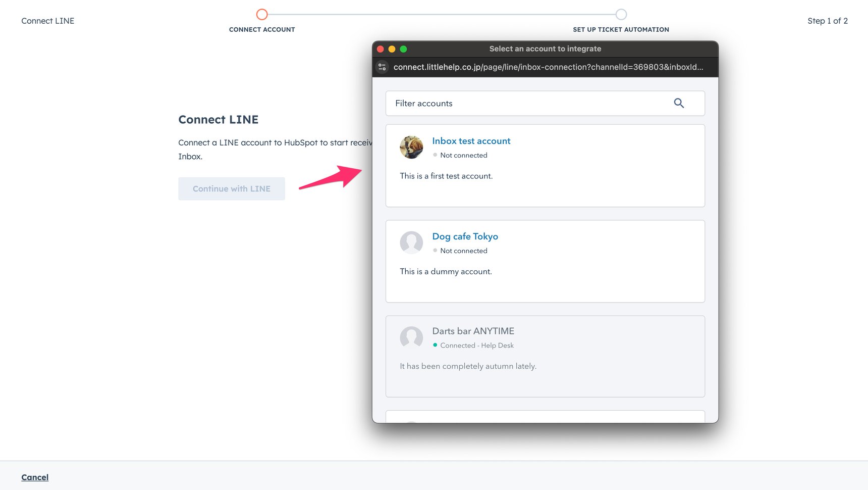Click the gray status dot for Dog cafe Tokyo
868x490 pixels.
(x=435, y=250)
